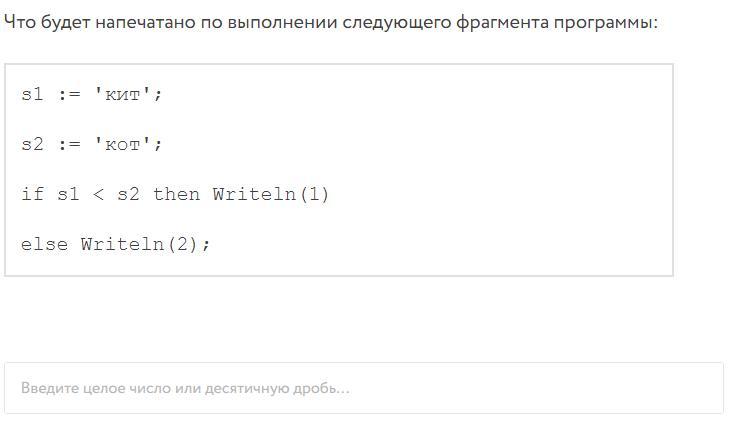739x437 pixels.
Task: Click 'Writeln(2)' in the code block
Action: [x=139, y=244]
